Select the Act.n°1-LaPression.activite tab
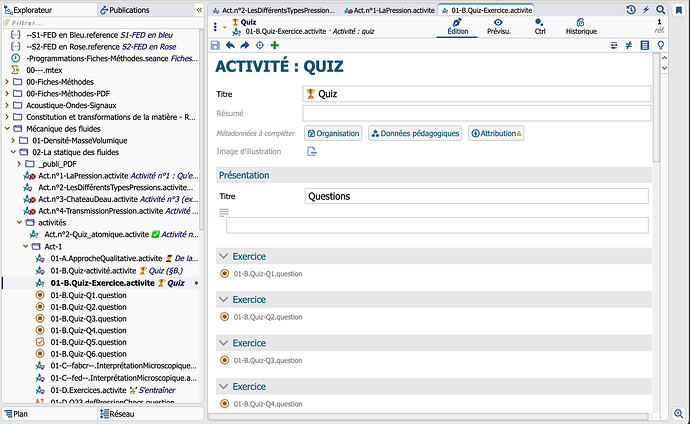Viewport: 690px width, 424px height. [389, 10]
